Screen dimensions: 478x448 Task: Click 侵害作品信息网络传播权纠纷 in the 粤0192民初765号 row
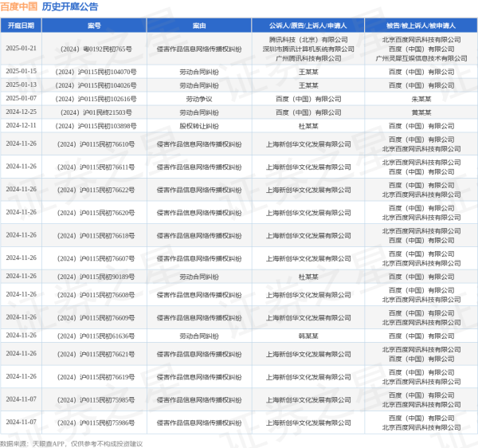[199, 49]
